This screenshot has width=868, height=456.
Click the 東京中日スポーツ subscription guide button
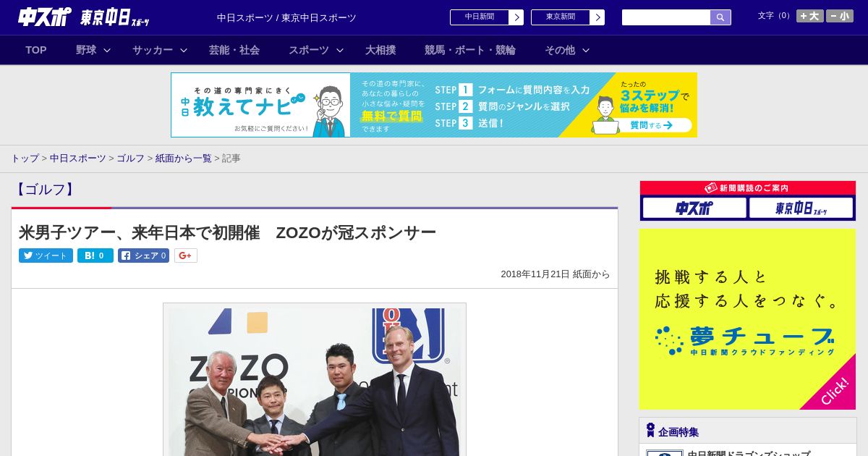801,208
